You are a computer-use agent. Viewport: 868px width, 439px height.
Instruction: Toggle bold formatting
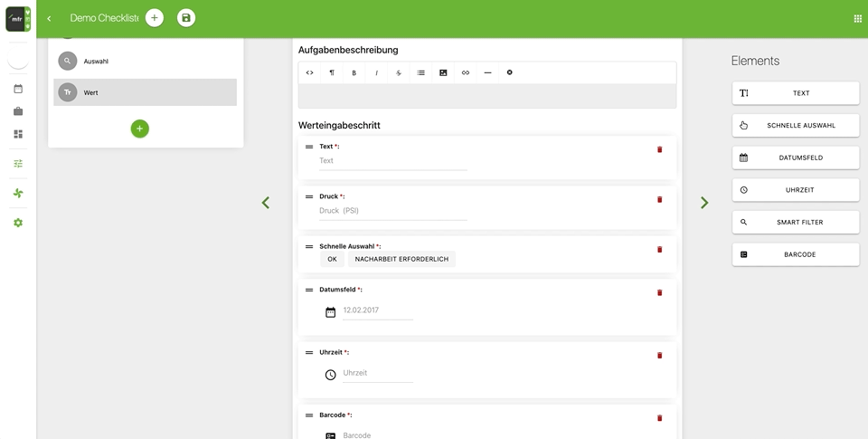coord(354,72)
